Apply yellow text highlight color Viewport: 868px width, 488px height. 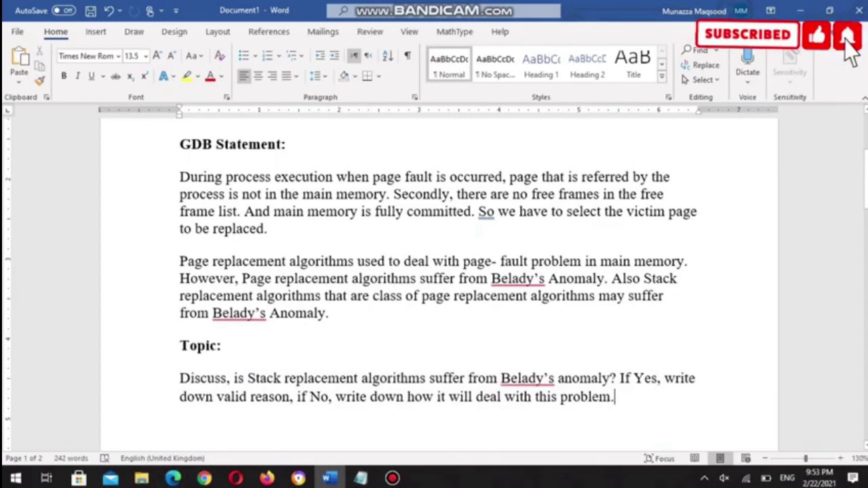186,76
